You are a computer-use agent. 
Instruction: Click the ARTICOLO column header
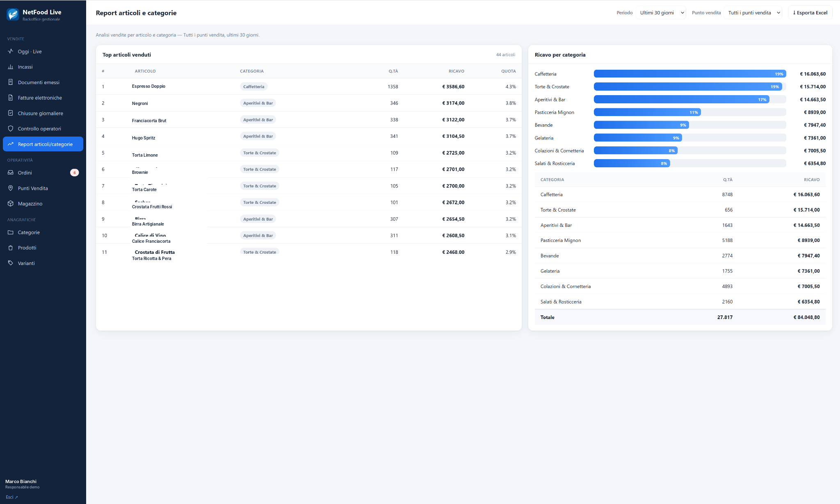pyautogui.click(x=145, y=71)
